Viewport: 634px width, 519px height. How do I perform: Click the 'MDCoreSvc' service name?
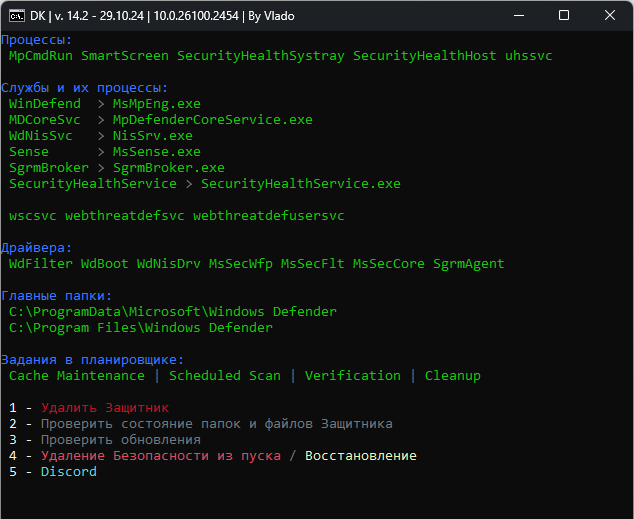(x=45, y=120)
